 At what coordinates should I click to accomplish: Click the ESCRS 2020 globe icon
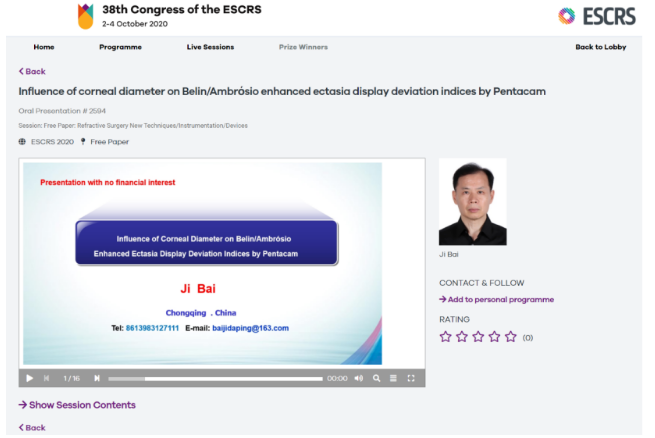22,142
